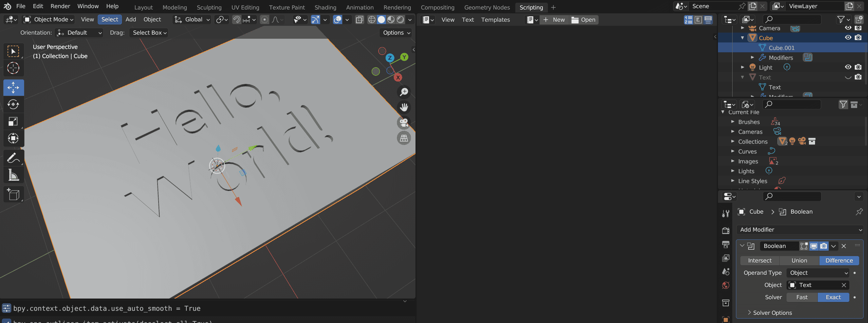The image size is (868, 323).
Task: Activate the 3D Cursor tool
Action: [x=13, y=68]
